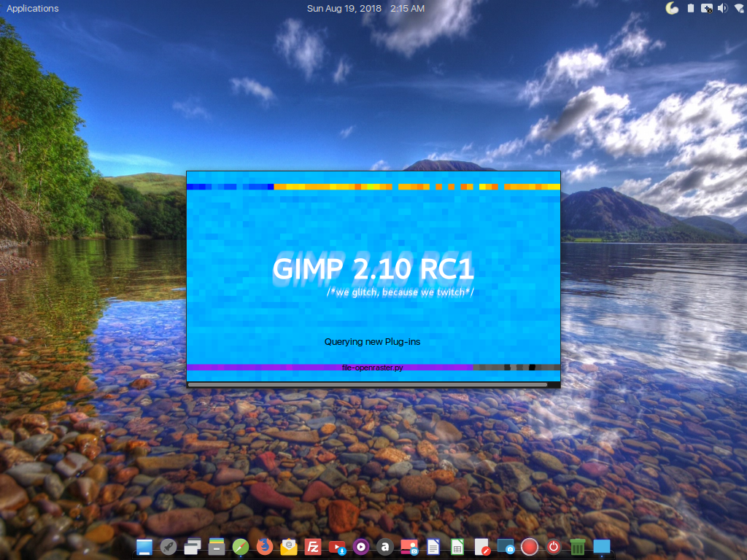
Task: Open the Files manager dock icon
Action: [216, 547]
